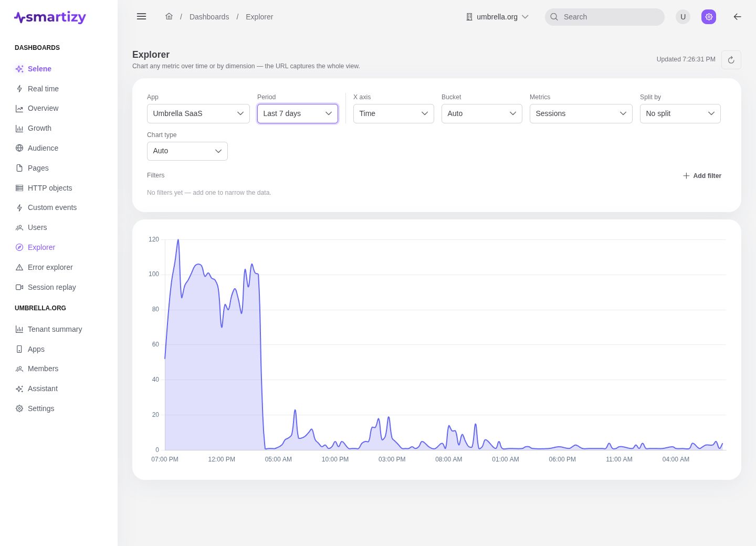
Task: Click the Apps device icon
Action: (19, 349)
